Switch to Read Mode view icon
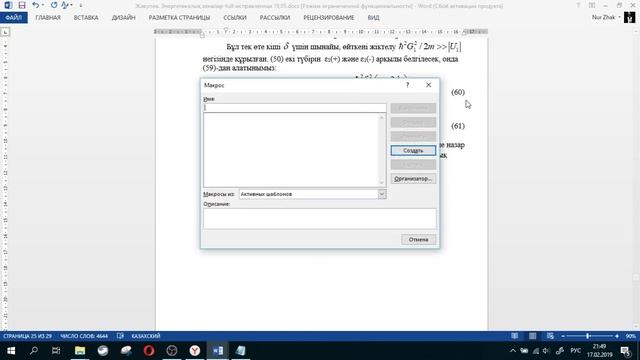640x360 pixels. point(515,336)
